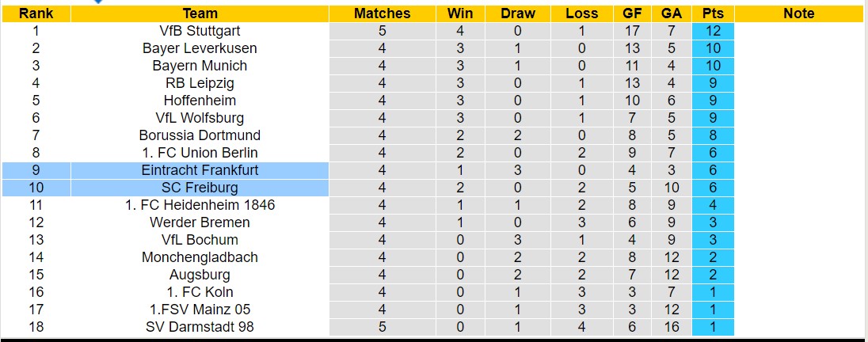The image size is (868, 342).
Task: Select the highlighted SC Freiburg team
Action: point(200,188)
